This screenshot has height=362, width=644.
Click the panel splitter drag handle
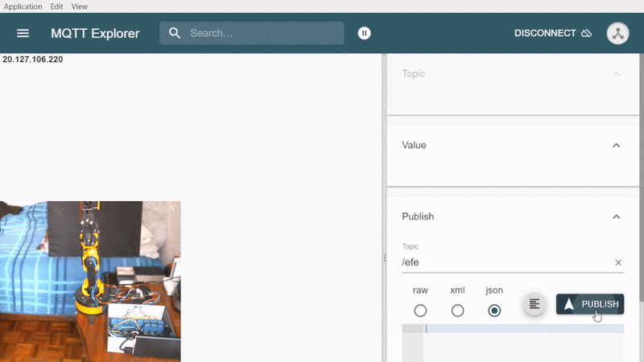click(385, 257)
